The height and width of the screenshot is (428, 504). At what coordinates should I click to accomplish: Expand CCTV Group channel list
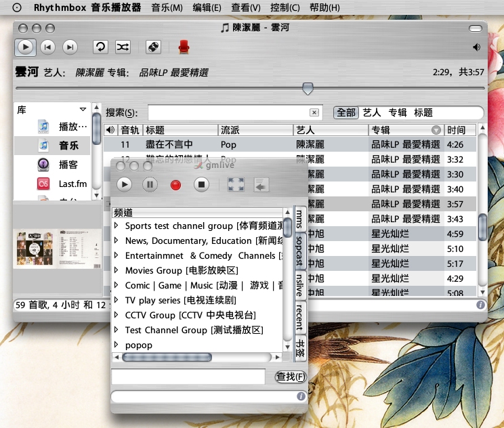coord(117,315)
